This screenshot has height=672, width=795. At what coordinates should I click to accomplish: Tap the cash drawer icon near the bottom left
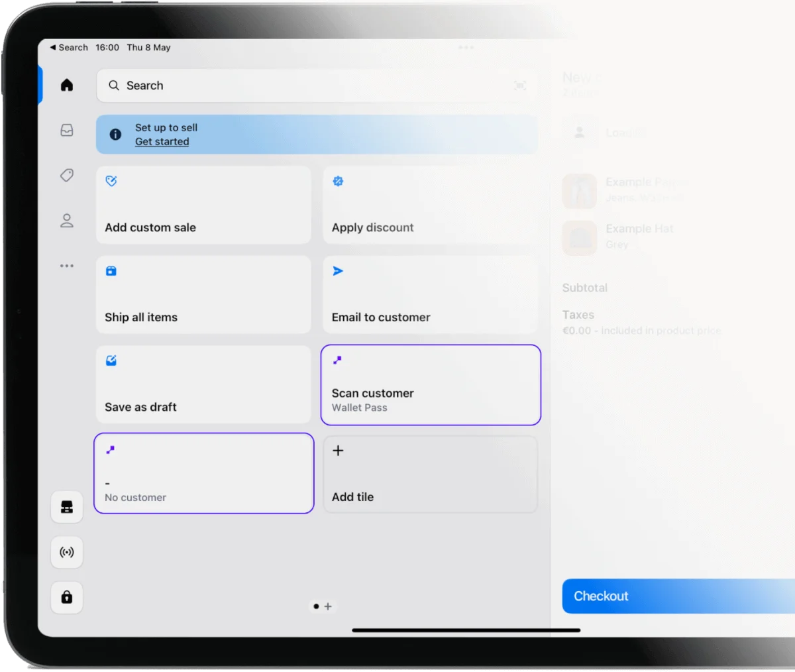(66, 507)
